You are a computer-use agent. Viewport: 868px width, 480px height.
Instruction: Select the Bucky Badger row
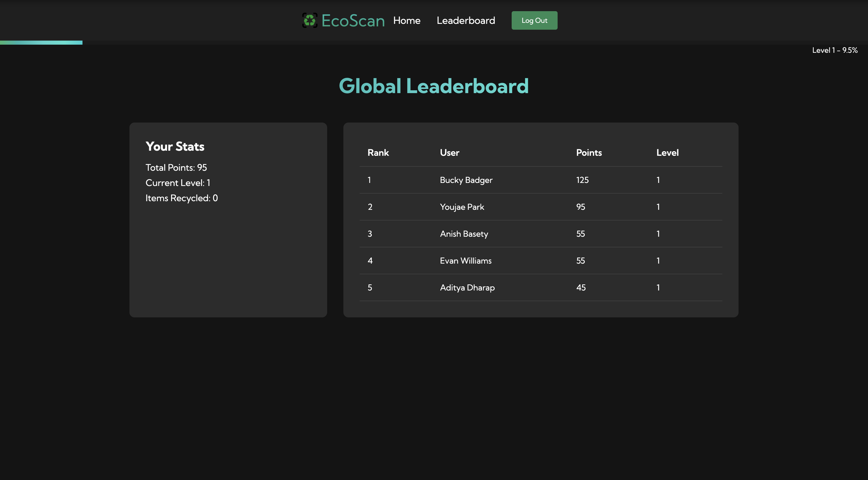pyautogui.click(x=466, y=180)
